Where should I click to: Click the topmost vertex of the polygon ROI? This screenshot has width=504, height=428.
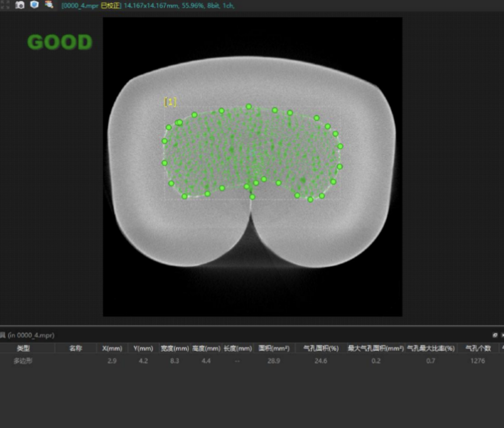248,106
